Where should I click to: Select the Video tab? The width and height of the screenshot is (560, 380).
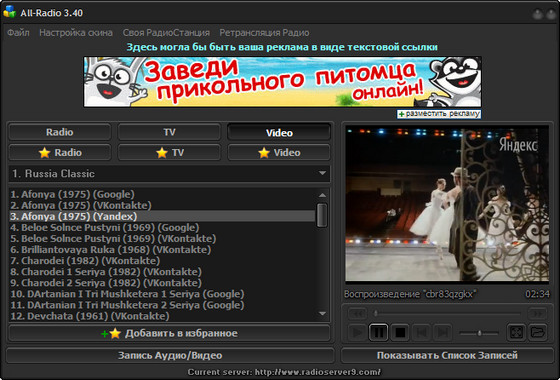[x=279, y=132]
